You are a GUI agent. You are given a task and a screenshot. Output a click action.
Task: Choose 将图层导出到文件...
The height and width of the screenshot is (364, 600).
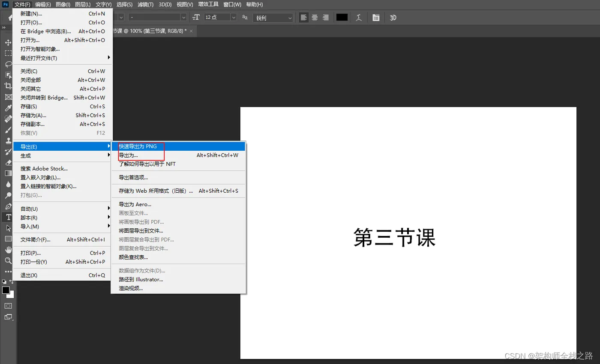point(178,231)
